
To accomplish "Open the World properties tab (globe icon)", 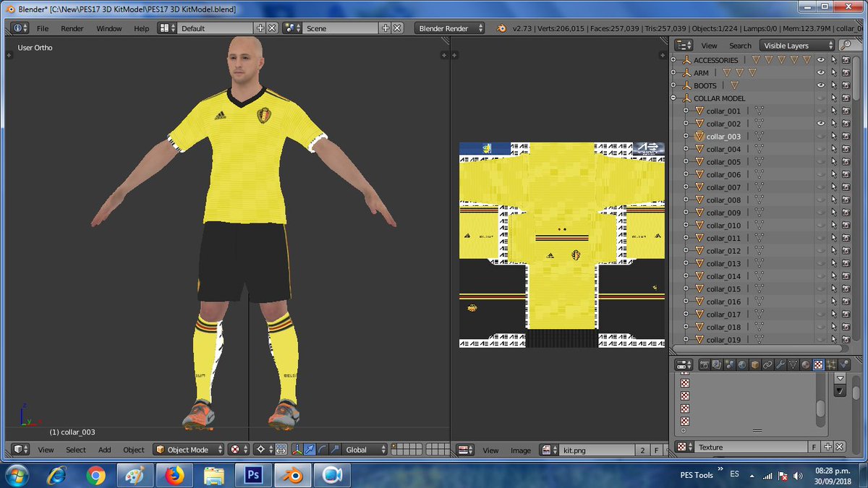I will [742, 365].
